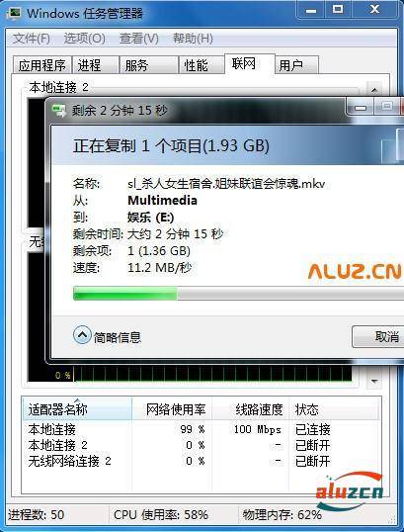404x532 pixels.
Task: Open the 文件(F) menu
Action: (32, 38)
